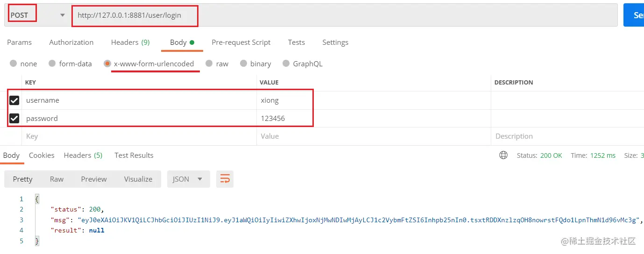Click the username key cell
Viewport: 644px width, 254px height.
(x=139, y=100)
